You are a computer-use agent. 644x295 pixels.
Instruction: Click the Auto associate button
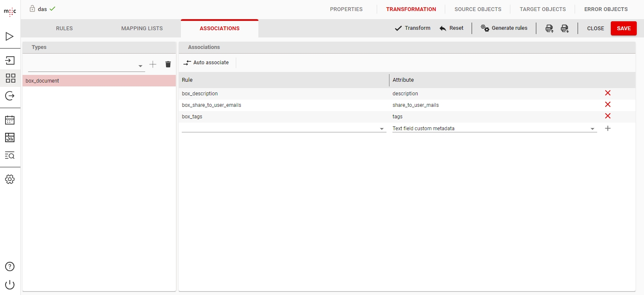(x=206, y=63)
